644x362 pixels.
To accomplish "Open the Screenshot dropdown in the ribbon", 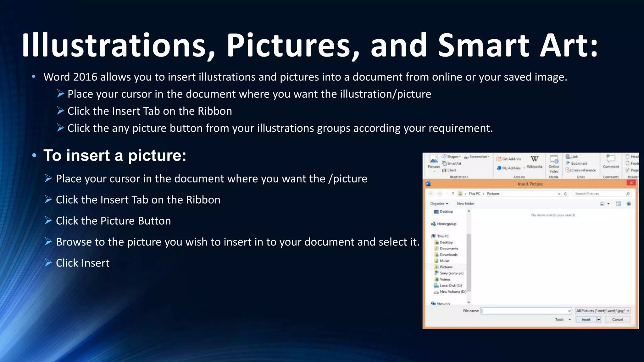I will [477, 156].
